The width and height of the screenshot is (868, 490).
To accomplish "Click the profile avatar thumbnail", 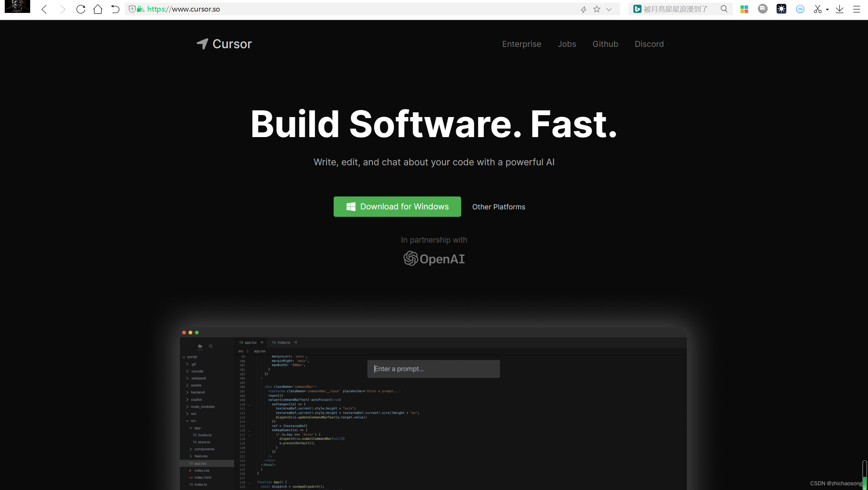I will point(17,6).
